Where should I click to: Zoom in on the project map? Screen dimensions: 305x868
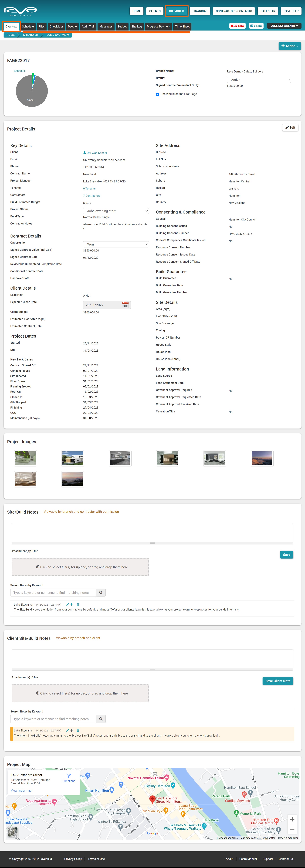292,820
